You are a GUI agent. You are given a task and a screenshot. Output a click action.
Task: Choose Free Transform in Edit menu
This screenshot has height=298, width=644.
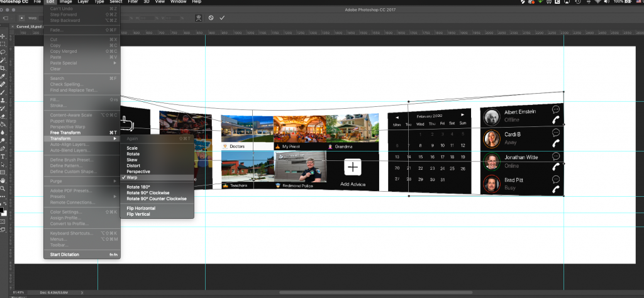(x=82, y=133)
